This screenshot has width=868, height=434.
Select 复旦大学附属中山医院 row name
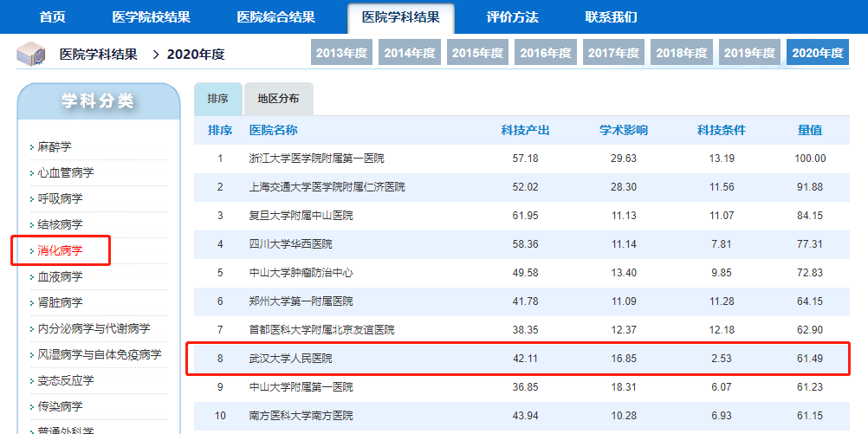[301, 216]
